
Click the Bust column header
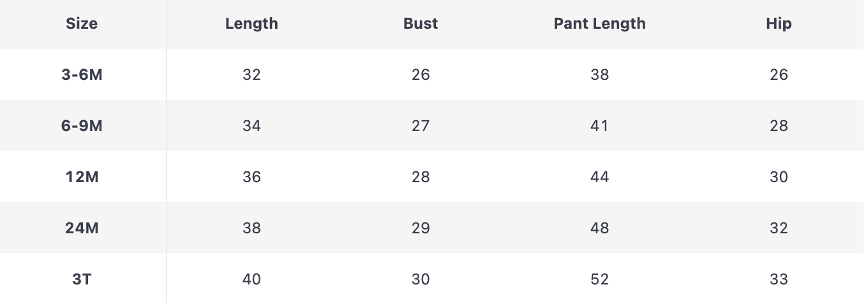[421, 24]
